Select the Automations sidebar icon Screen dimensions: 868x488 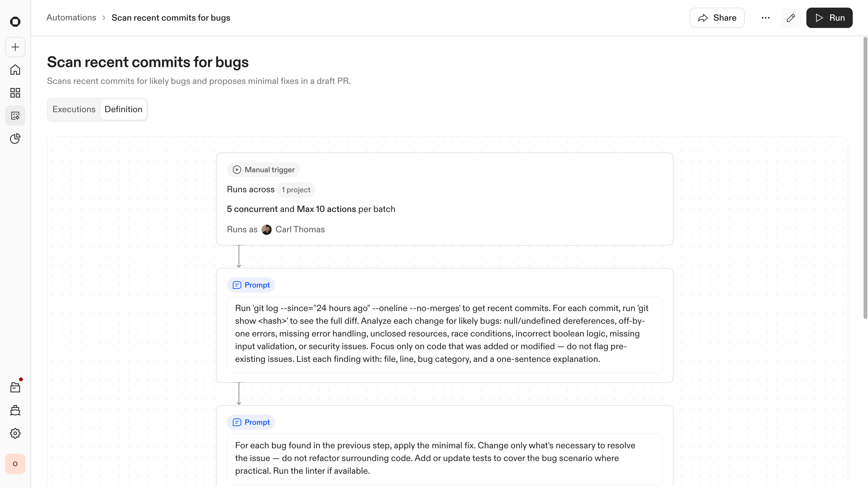pos(15,116)
